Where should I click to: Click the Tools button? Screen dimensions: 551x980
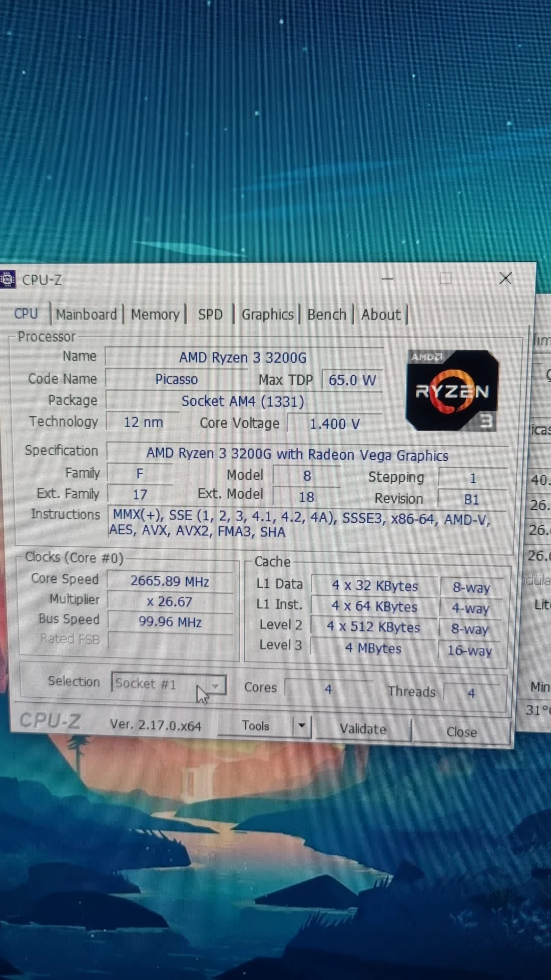click(x=256, y=725)
